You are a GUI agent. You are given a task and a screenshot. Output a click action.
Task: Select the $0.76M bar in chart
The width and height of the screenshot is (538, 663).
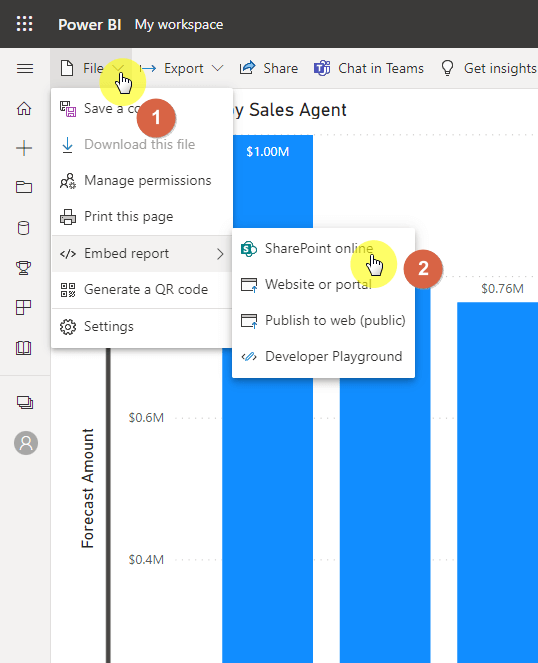tap(497, 482)
